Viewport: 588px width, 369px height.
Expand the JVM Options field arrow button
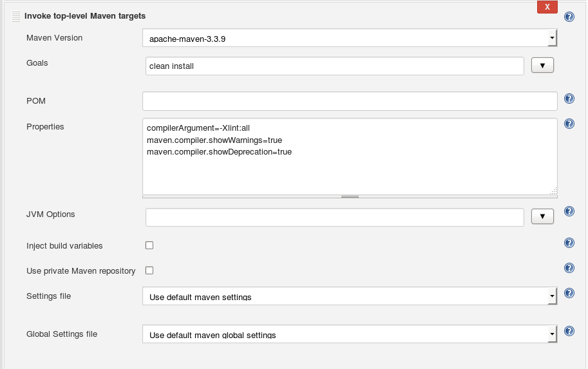542,217
